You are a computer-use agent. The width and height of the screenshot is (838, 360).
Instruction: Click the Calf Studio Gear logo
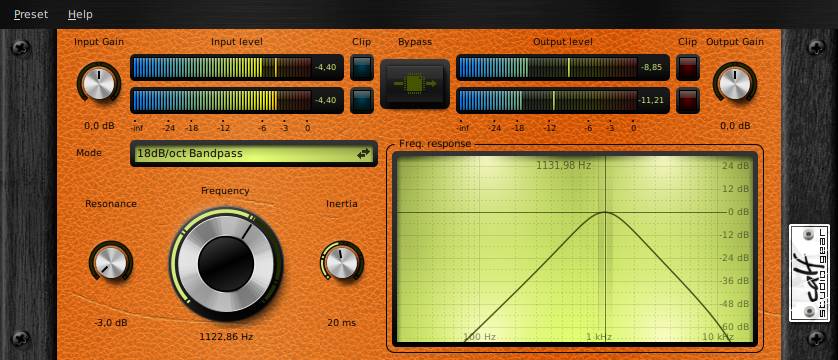pyautogui.click(x=809, y=273)
